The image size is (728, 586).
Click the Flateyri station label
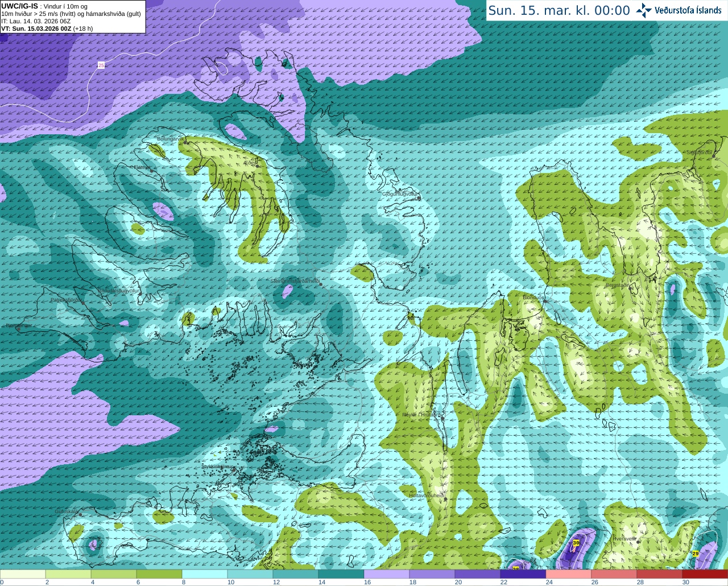142,167
